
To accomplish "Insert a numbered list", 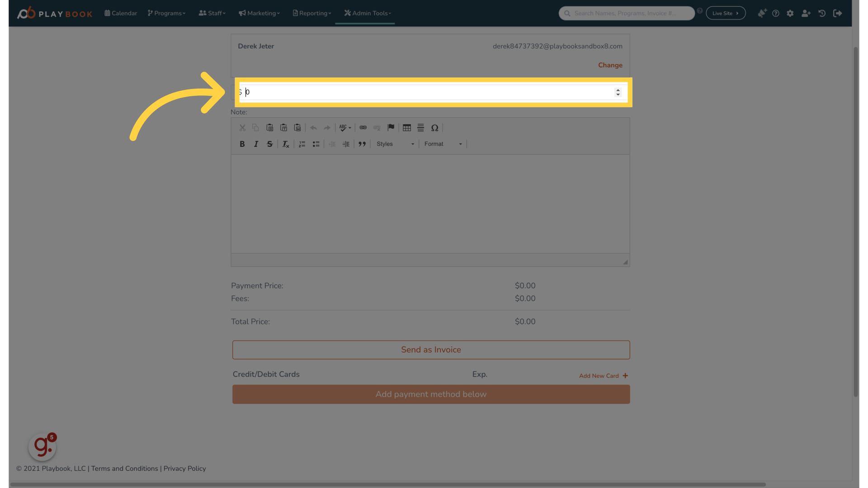I will [x=302, y=144].
